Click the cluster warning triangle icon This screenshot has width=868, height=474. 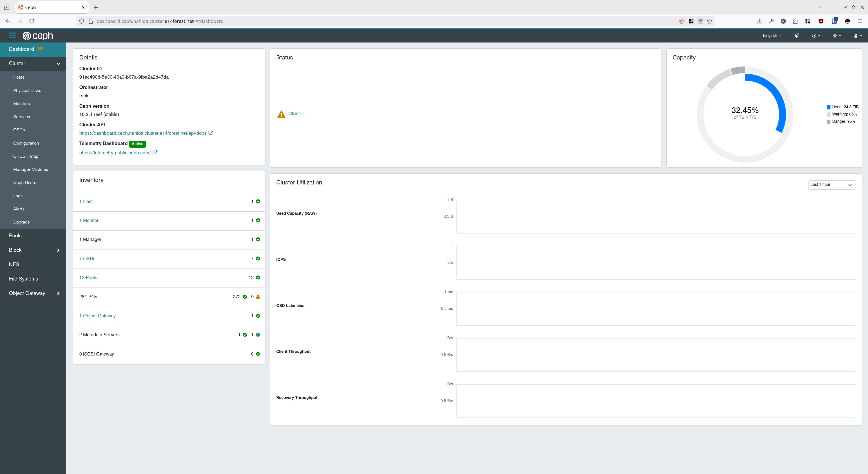tap(281, 114)
